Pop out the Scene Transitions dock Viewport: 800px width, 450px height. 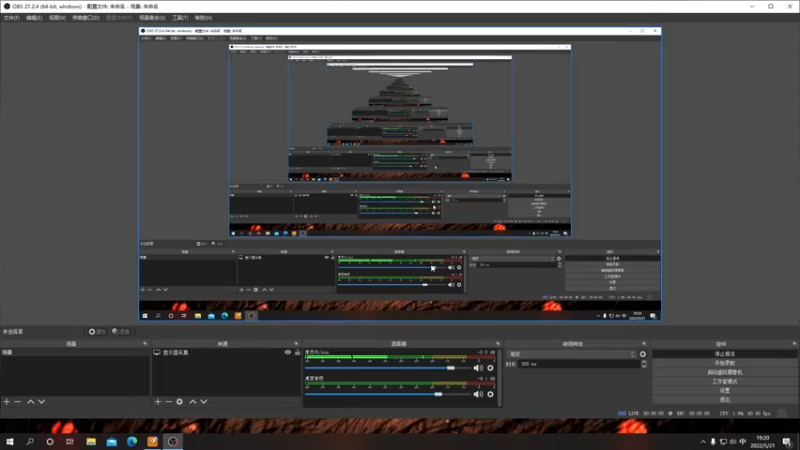(644, 344)
